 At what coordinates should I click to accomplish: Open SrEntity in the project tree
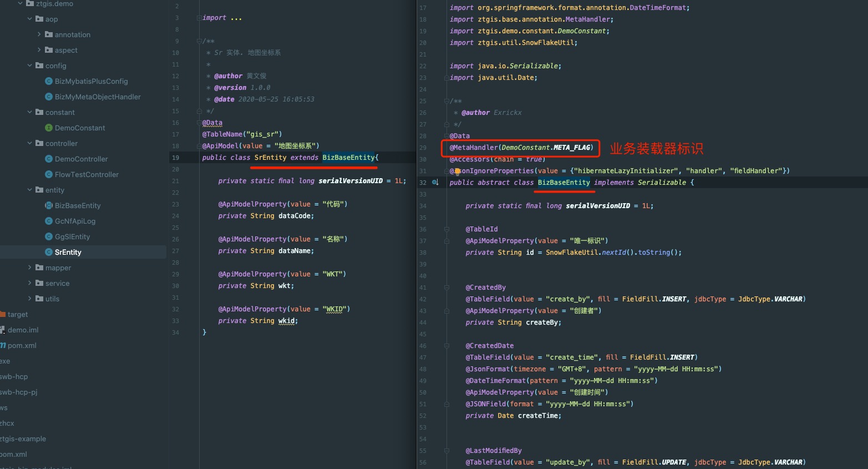coord(68,253)
